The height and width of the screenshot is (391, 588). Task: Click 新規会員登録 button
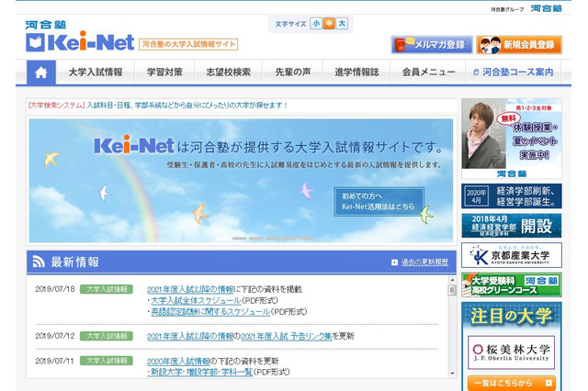(x=519, y=45)
